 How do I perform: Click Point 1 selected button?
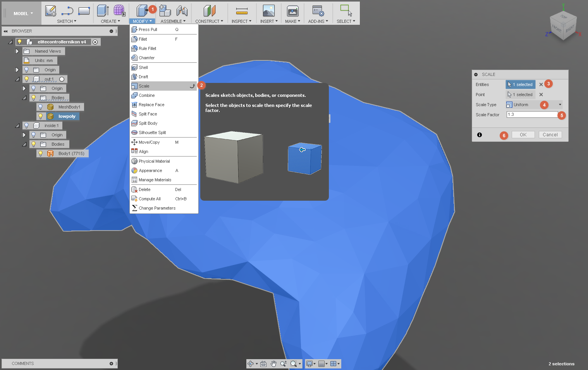[x=521, y=95]
